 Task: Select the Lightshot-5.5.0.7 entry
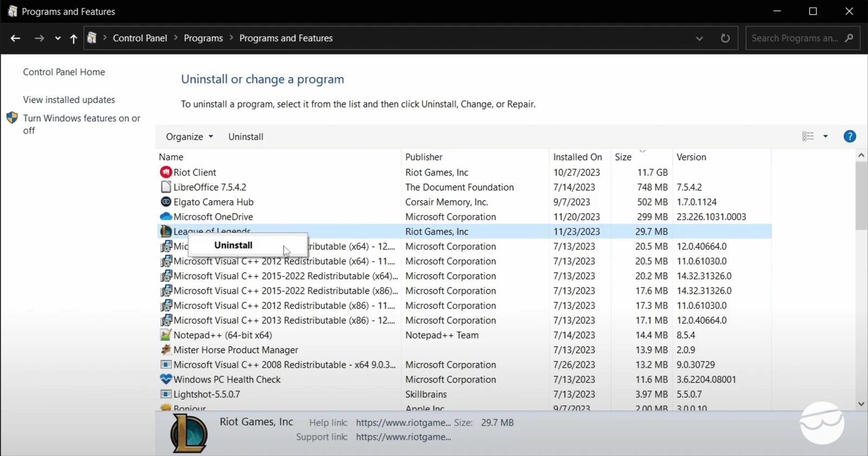point(207,394)
